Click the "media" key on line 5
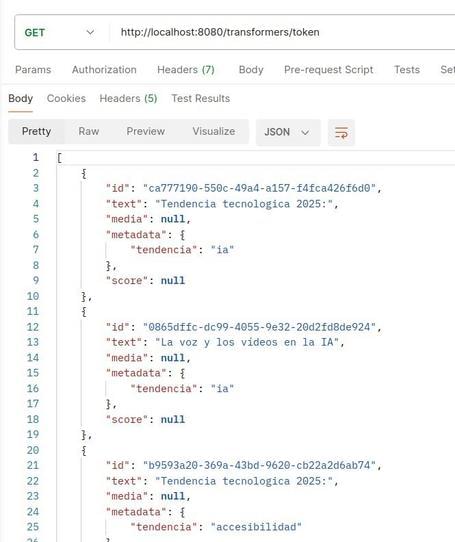The image size is (455, 542). click(127, 219)
